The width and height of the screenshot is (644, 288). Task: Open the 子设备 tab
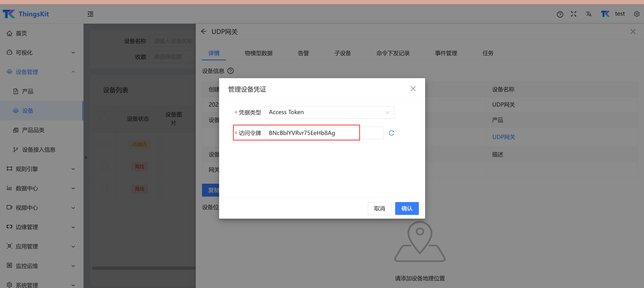(x=342, y=53)
